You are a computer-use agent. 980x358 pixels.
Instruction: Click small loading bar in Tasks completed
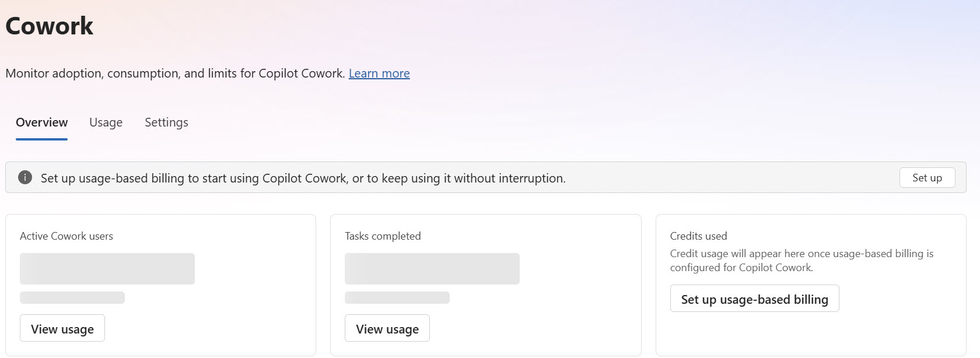pos(397,297)
